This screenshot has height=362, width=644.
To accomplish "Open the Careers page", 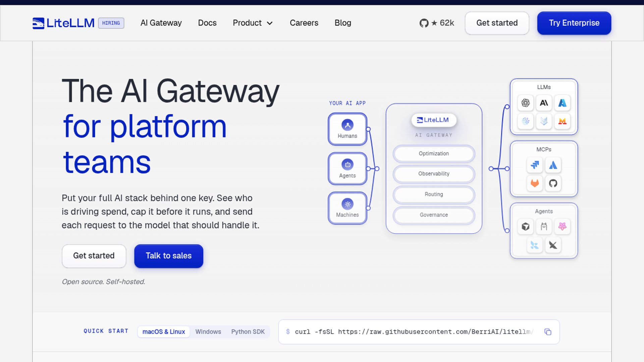I will (x=304, y=23).
